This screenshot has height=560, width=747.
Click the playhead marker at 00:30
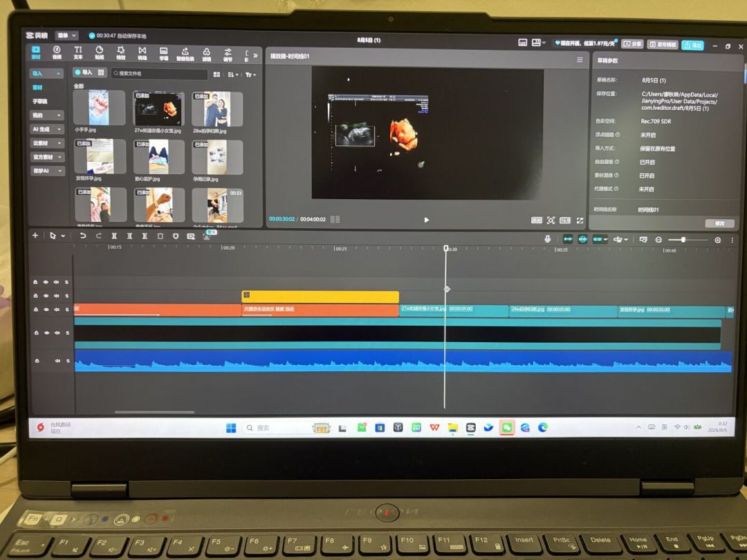446,249
